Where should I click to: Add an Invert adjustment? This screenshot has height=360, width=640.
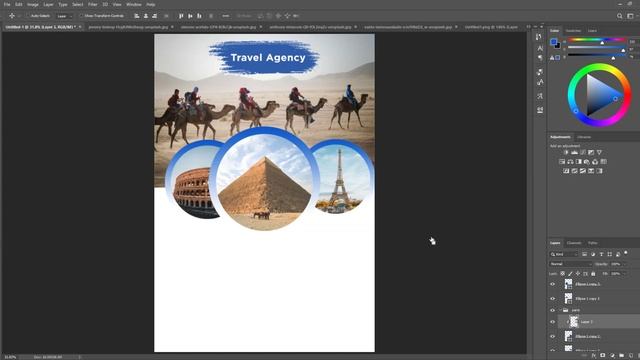click(x=566, y=171)
